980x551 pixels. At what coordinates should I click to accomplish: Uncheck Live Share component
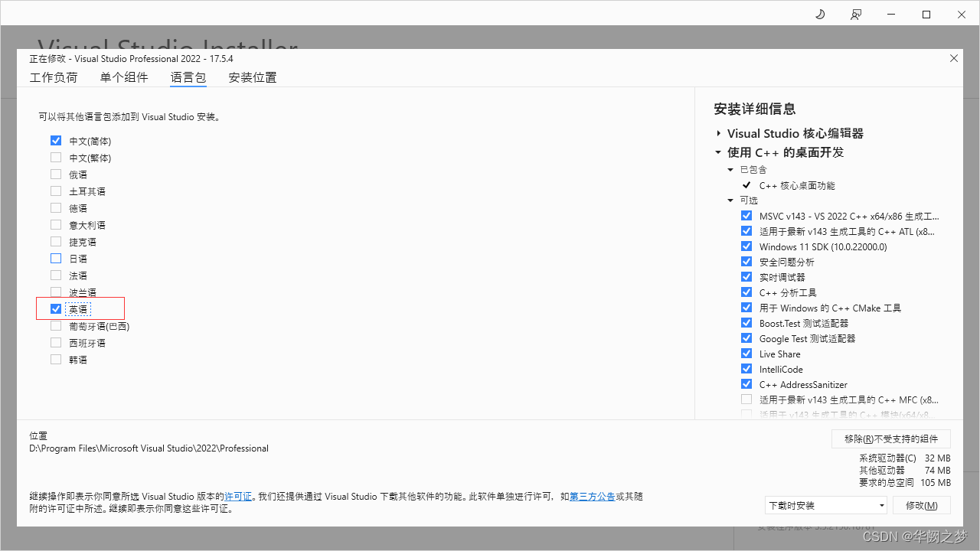coord(746,354)
